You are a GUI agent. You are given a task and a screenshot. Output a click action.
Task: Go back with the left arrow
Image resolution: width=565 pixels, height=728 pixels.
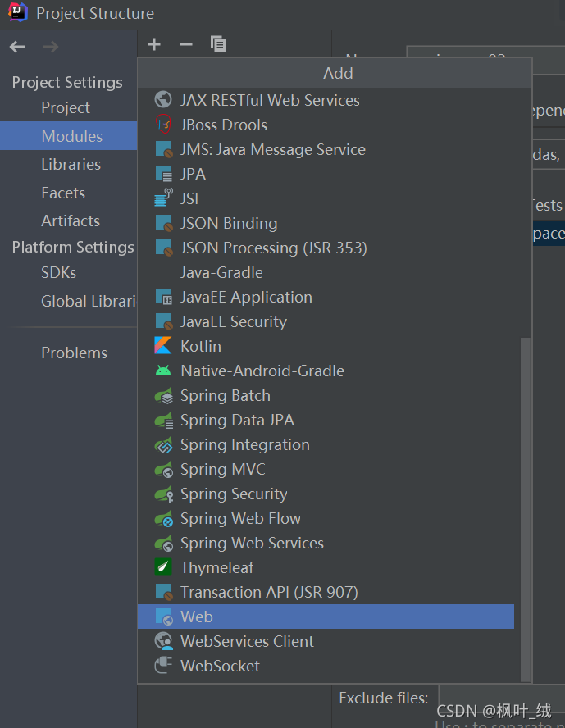(18, 47)
